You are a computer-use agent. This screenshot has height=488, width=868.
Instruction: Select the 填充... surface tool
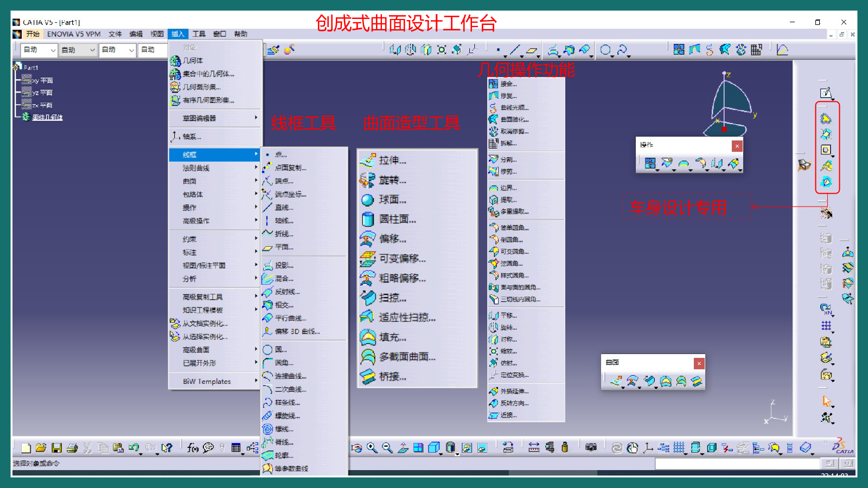pos(417,338)
